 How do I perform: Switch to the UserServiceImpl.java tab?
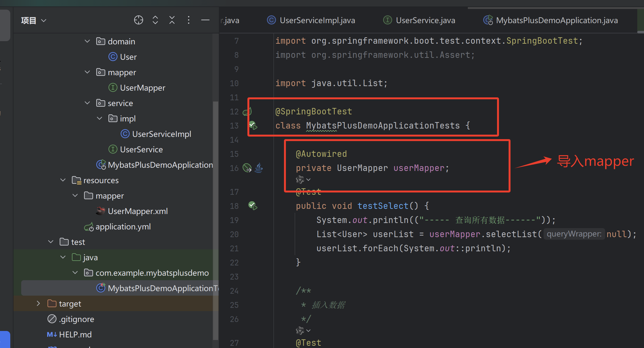pyautogui.click(x=317, y=20)
